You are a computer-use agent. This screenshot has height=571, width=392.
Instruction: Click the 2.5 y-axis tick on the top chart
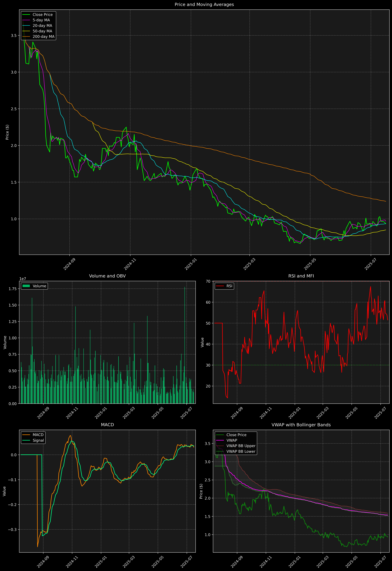point(14,109)
